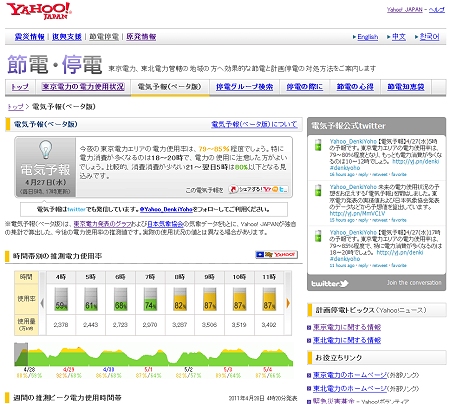Click the 82% battery gauge for 8時

[180, 299]
